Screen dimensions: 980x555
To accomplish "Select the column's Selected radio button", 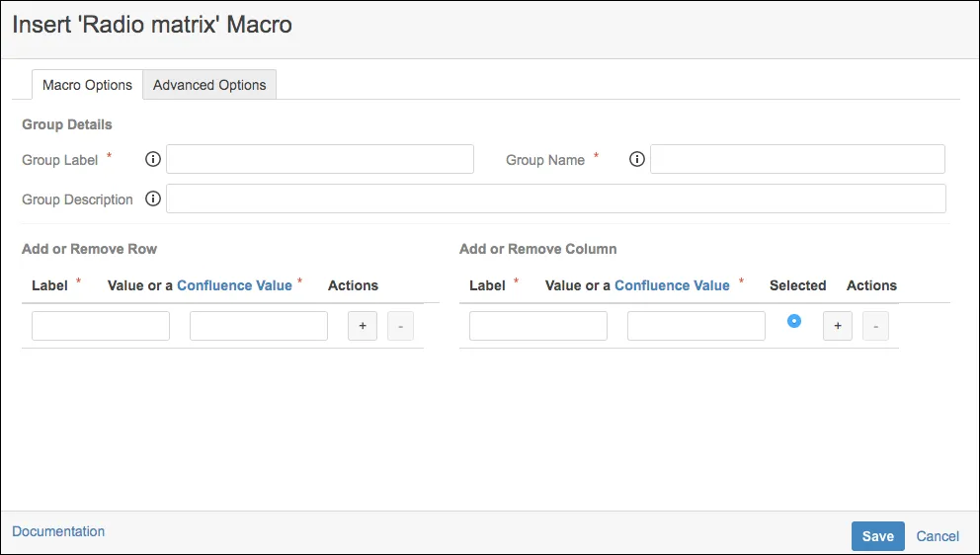I will [793, 321].
